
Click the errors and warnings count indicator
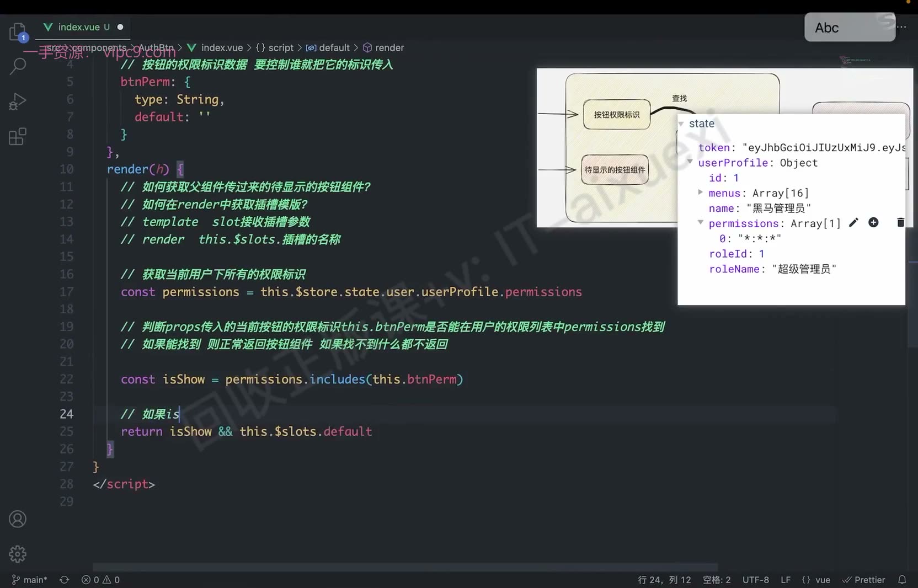(100, 580)
